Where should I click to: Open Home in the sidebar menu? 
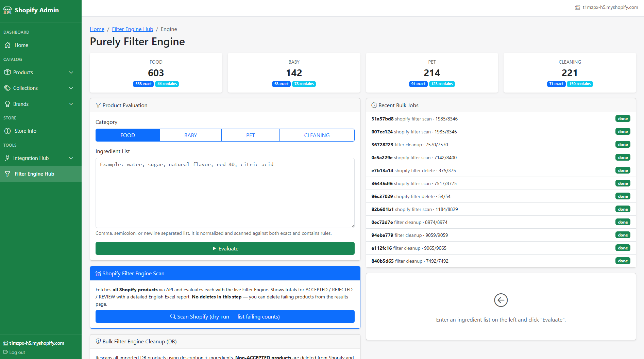[x=41, y=45]
